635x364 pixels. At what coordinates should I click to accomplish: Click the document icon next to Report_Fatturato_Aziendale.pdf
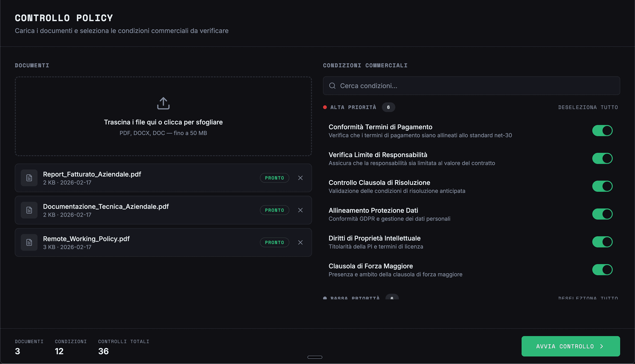click(29, 178)
